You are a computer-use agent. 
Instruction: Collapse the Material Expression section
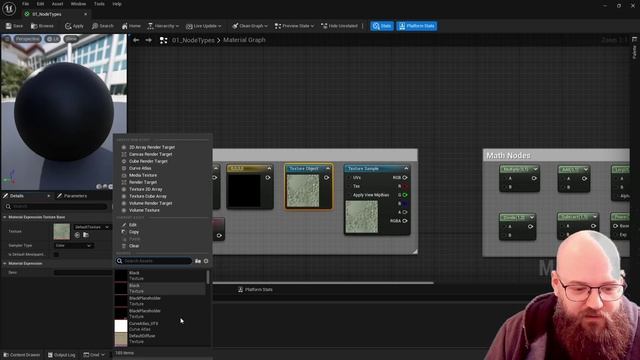pos(5,264)
